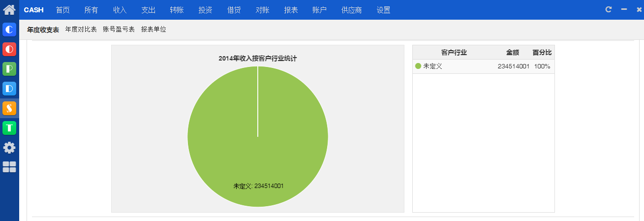Launch the blue D app icon
The image size is (644, 221).
pyautogui.click(x=9, y=89)
